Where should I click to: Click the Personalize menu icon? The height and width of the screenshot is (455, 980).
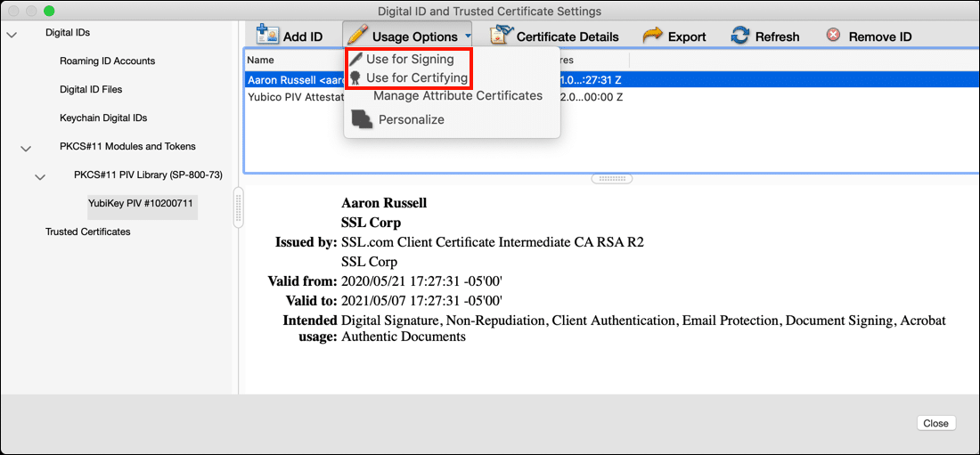362,119
